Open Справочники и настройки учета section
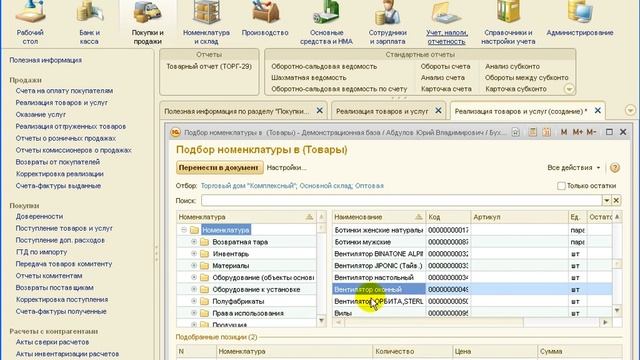Viewport: 640px width, 360px height. (508, 22)
